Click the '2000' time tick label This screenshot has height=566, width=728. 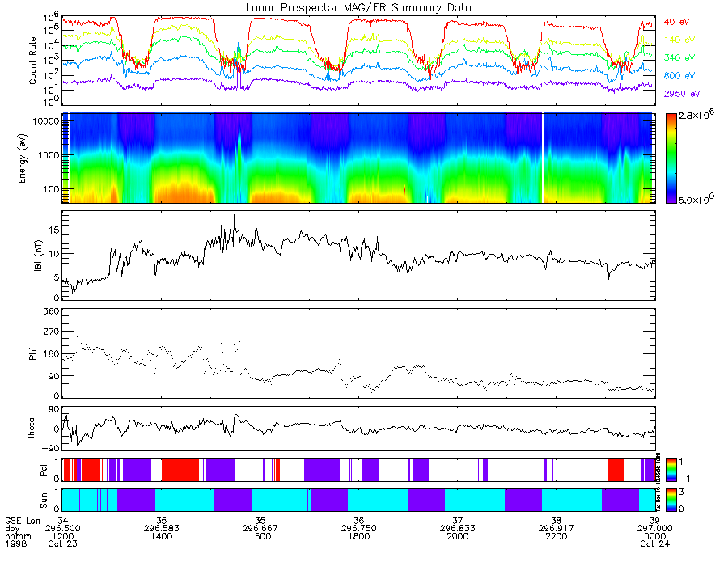click(457, 536)
